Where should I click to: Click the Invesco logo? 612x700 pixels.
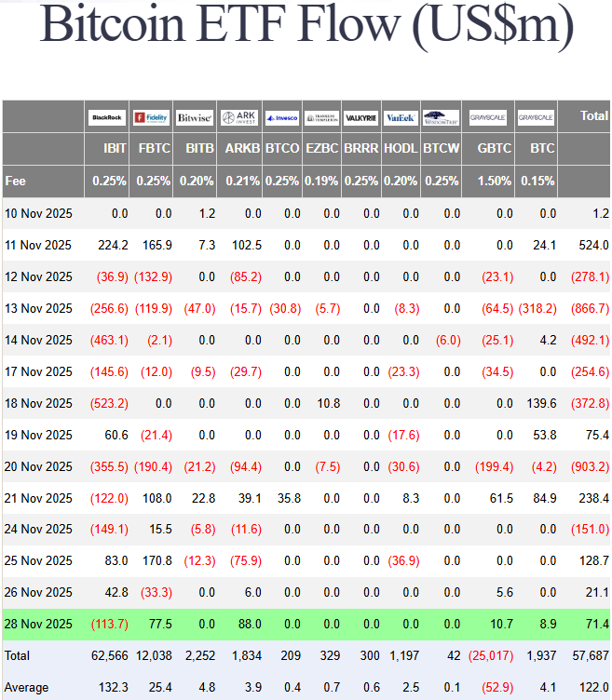282,118
